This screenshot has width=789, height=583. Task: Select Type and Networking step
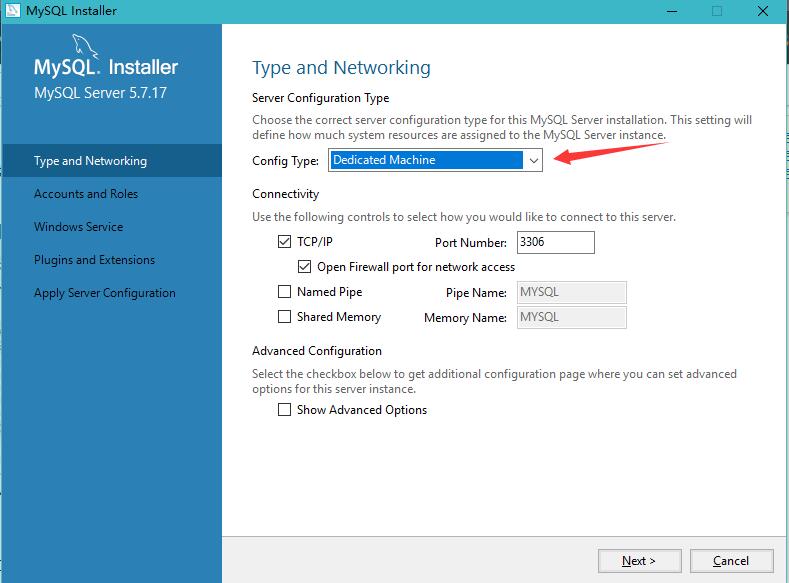click(x=90, y=161)
